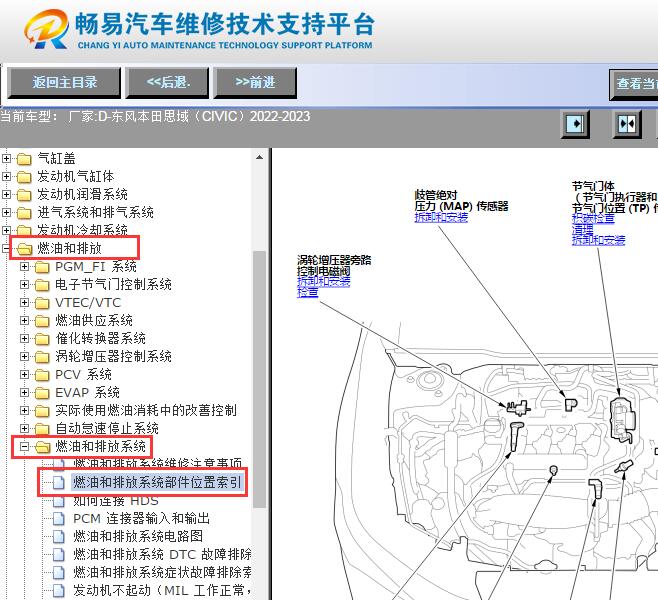The height and width of the screenshot is (600, 658).
Task: Expand the 燃油供应系统 node
Action: (x=24, y=321)
